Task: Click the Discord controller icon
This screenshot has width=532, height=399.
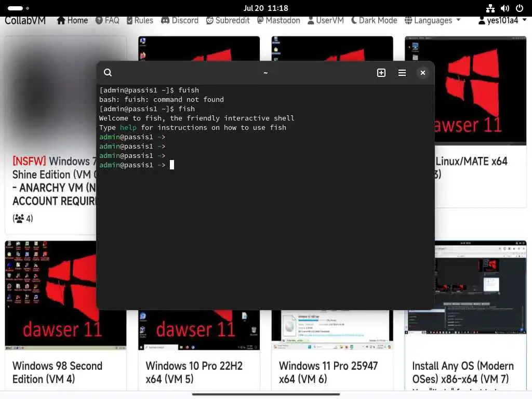Action: click(165, 20)
